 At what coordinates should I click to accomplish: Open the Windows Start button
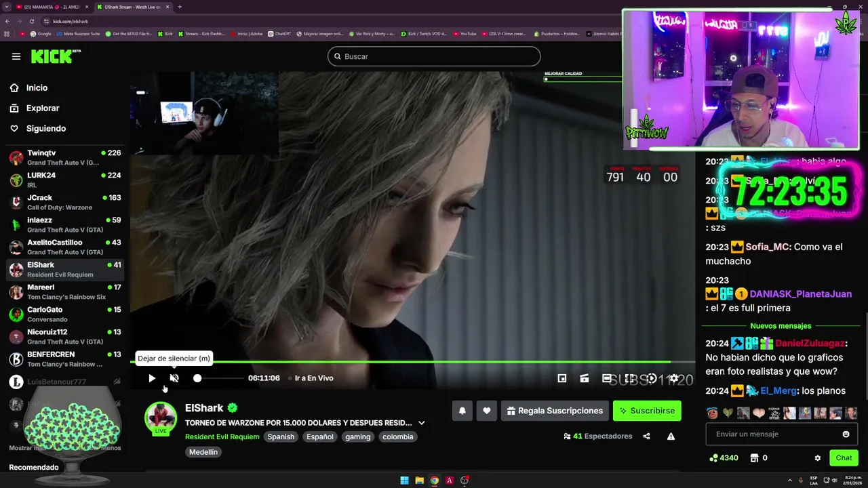404,481
